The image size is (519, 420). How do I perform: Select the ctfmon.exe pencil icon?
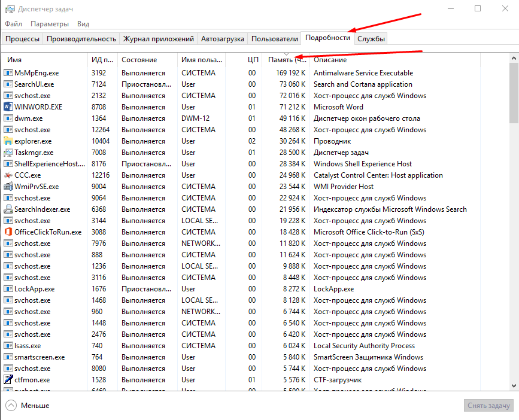(8, 380)
